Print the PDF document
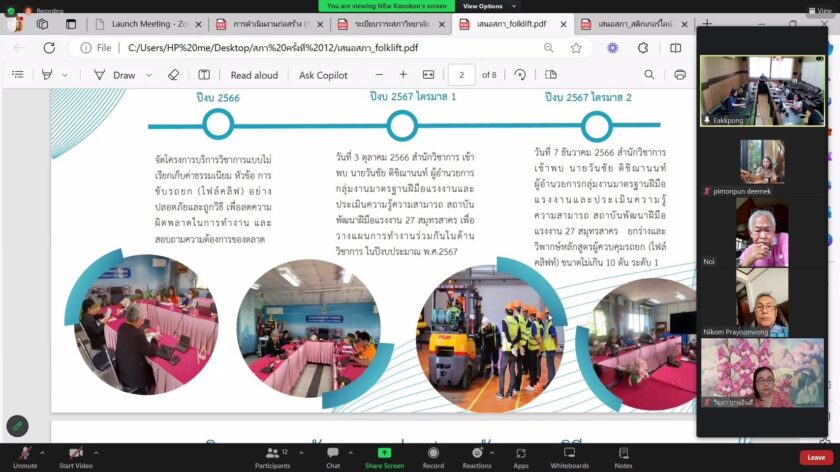Image resolution: width=840 pixels, height=472 pixels. tap(680, 75)
